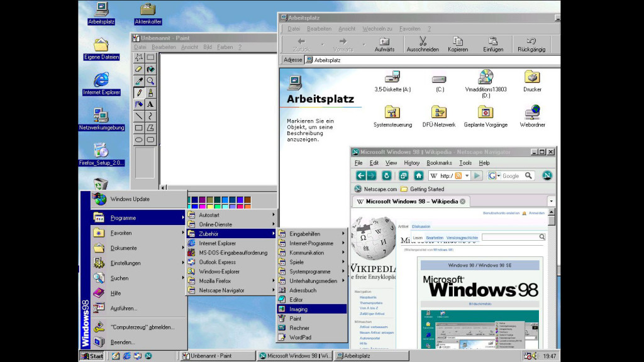Click the Aufwärts toolbar button
The width and height of the screenshot is (644, 362).
(x=384, y=45)
